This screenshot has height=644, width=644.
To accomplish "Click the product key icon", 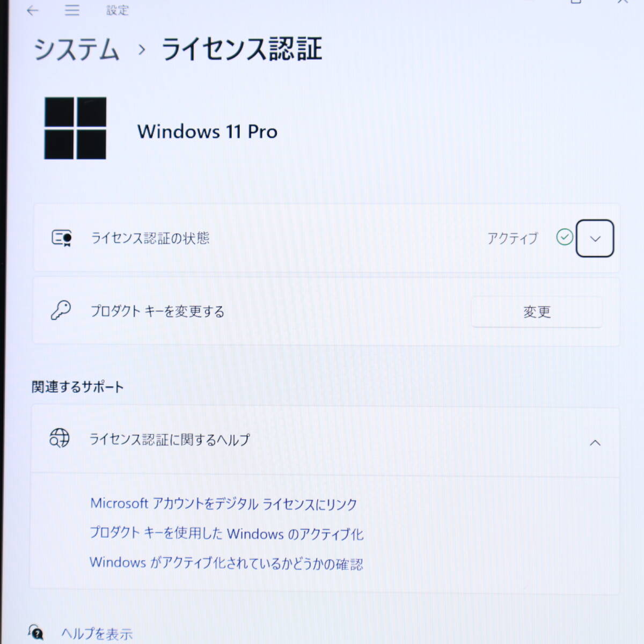I will [x=61, y=310].
